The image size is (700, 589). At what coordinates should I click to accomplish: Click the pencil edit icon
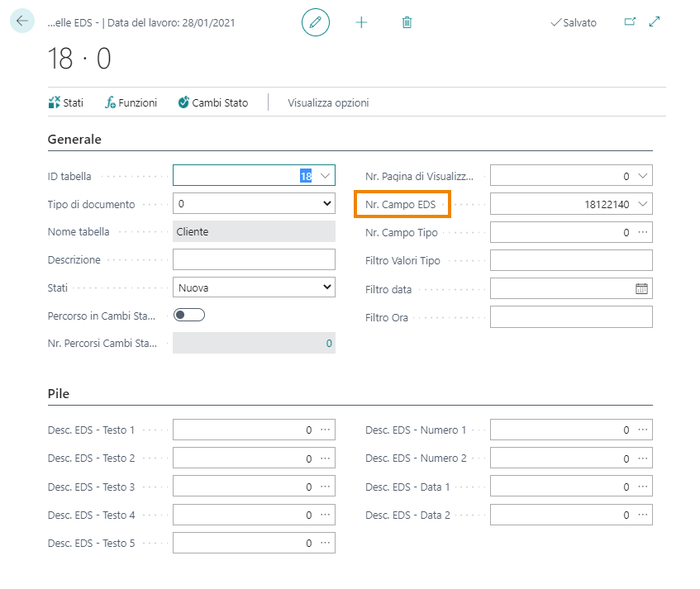point(315,22)
